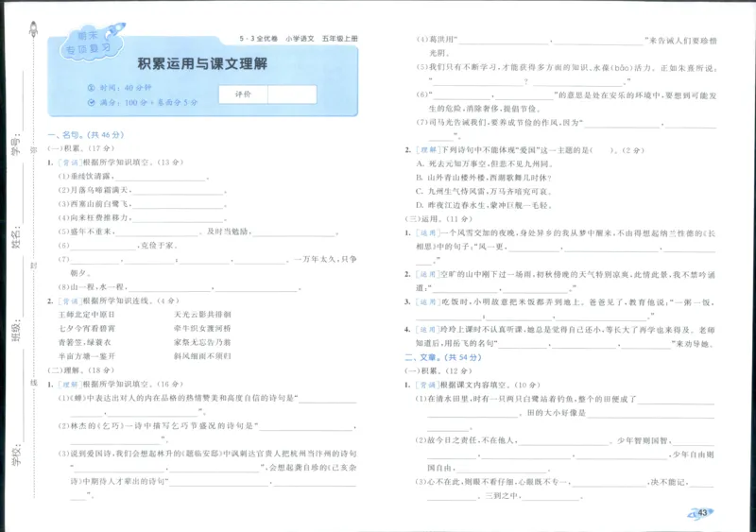Click the header text 5·3全优卷

[258, 39]
